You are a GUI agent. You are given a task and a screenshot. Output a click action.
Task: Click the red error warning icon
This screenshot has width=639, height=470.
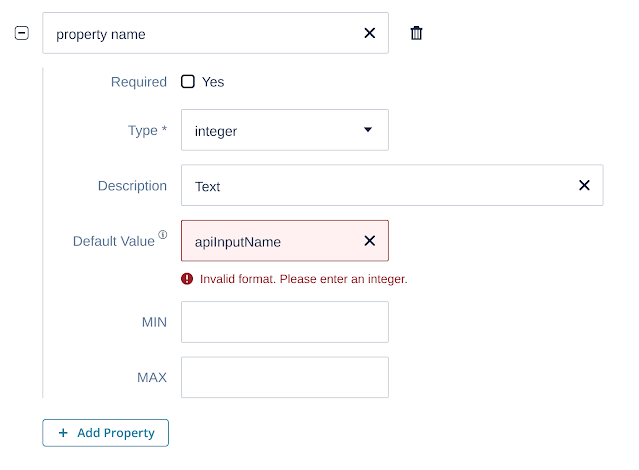[187, 279]
